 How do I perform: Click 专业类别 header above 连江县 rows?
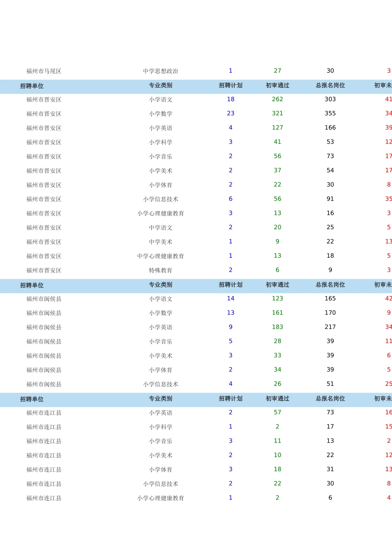[161, 399]
